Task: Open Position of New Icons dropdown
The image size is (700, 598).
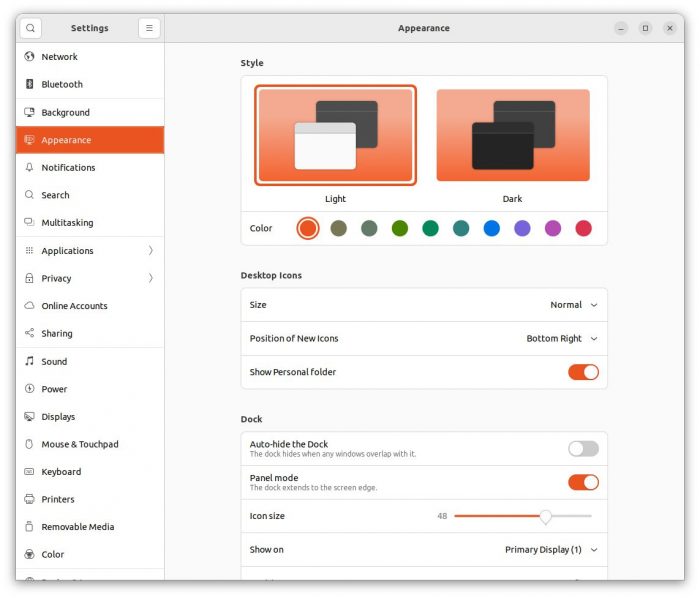Action: pyautogui.click(x=561, y=339)
